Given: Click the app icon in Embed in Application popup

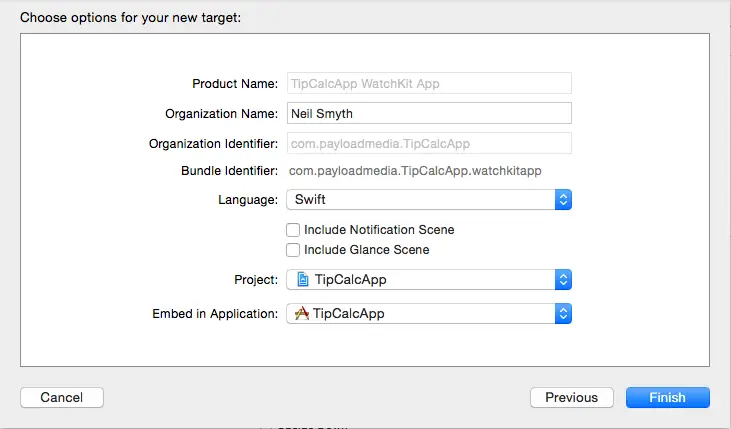Looking at the screenshot, I should point(301,314).
